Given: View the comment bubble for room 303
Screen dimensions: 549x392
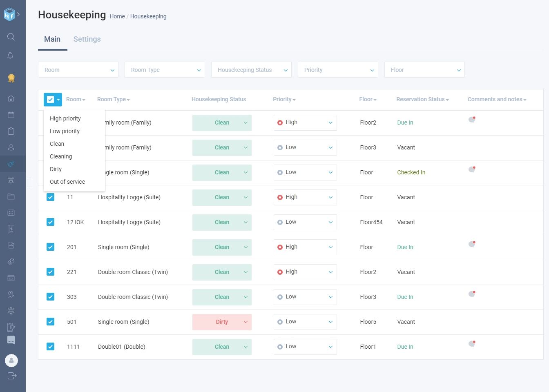Looking at the screenshot, I should (472, 294).
